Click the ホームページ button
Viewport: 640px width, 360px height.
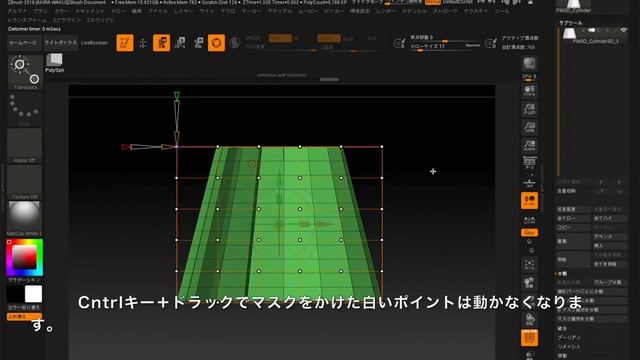pyautogui.click(x=23, y=43)
